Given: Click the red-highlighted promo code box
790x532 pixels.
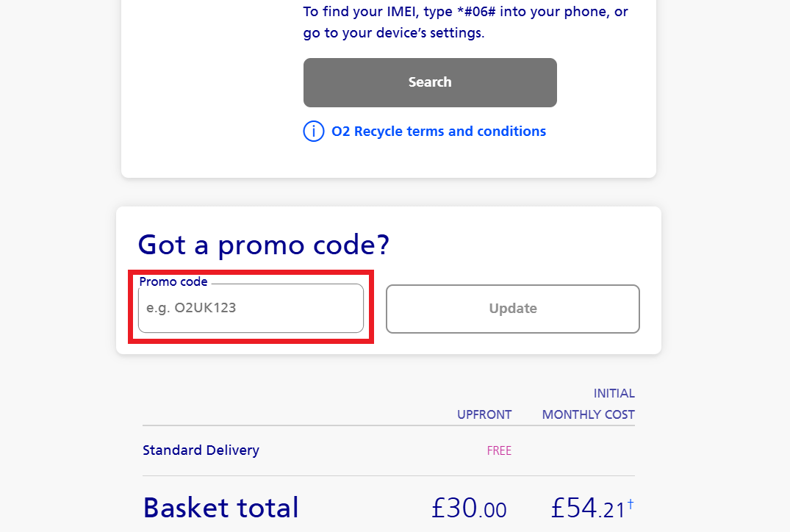Looking at the screenshot, I should pyautogui.click(x=251, y=307).
